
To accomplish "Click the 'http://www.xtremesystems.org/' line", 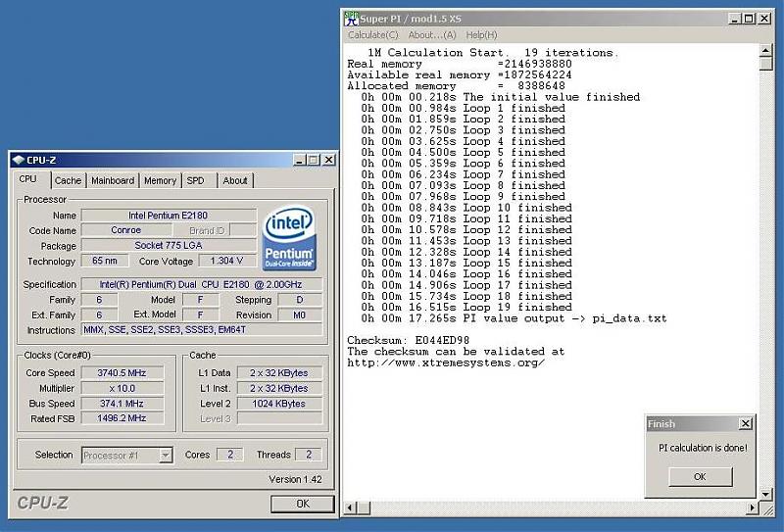I will point(446,363).
